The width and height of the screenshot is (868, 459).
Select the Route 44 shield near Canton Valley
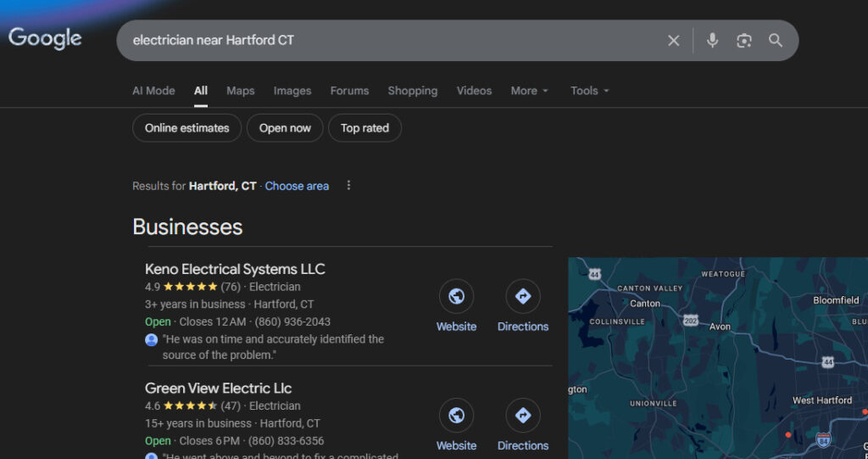[594, 274]
